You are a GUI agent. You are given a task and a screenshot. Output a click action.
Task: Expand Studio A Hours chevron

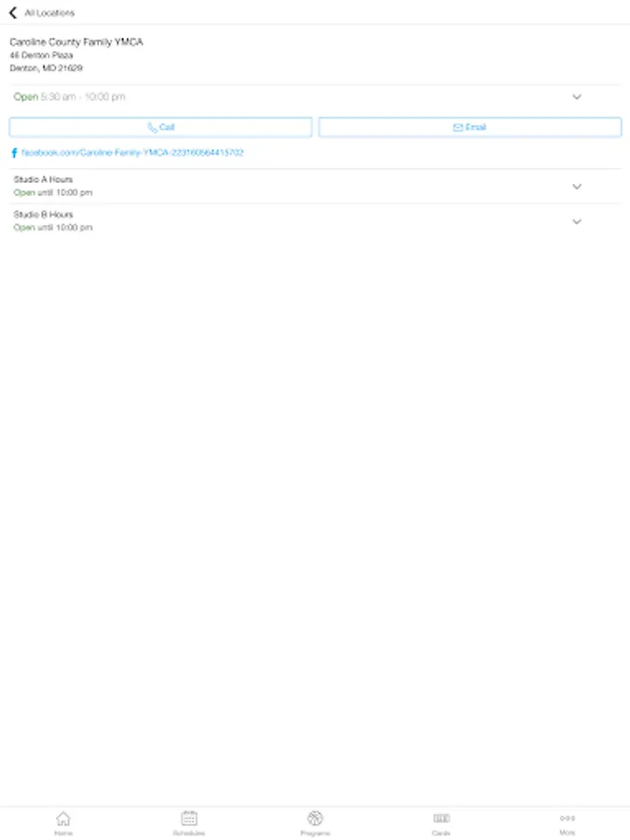[x=577, y=187]
